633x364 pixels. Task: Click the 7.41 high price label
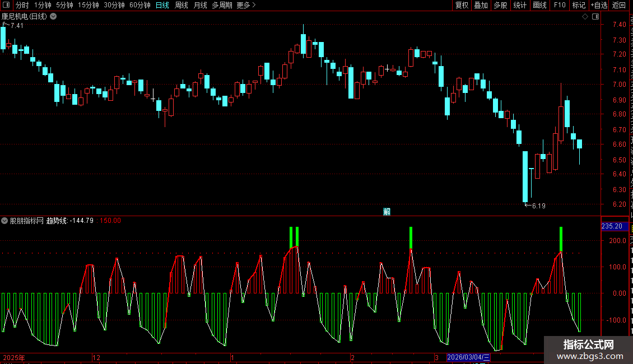pos(17,25)
